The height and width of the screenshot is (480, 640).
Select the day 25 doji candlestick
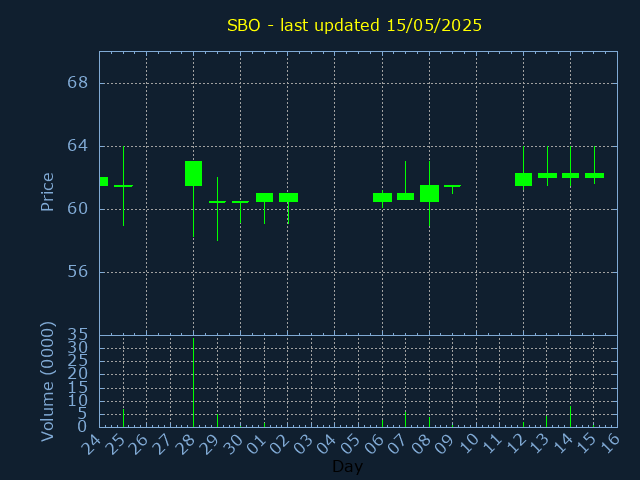pyautogui.click(x=123, y=186)
